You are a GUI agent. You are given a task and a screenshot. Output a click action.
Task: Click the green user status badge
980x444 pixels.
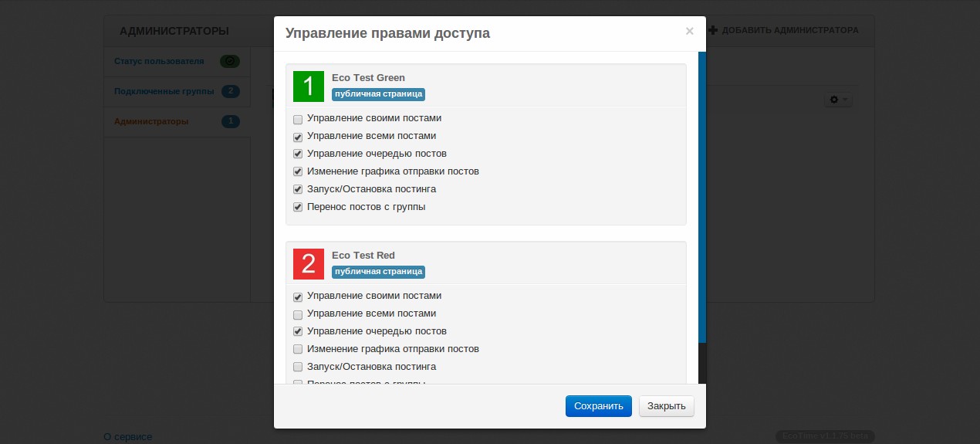click(230, 61)
